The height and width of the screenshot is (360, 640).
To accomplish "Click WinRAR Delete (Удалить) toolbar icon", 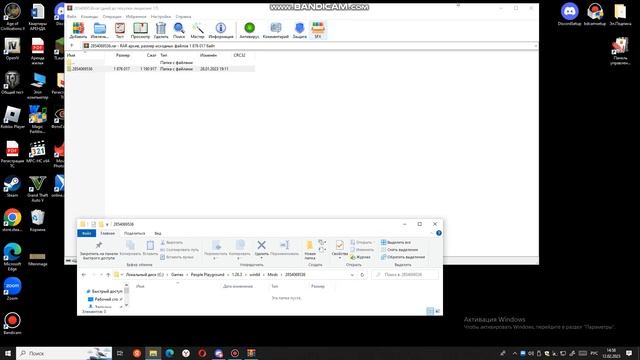I will (x=161, y=31).
